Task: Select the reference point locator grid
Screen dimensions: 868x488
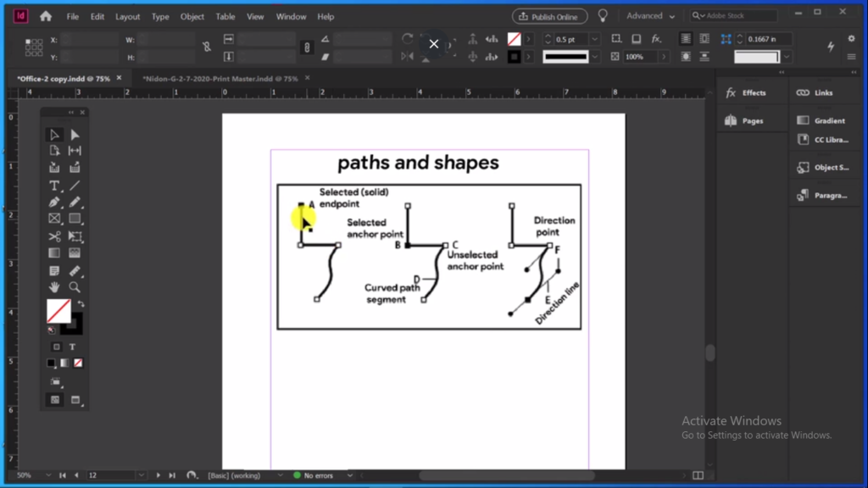Action: 34,47
